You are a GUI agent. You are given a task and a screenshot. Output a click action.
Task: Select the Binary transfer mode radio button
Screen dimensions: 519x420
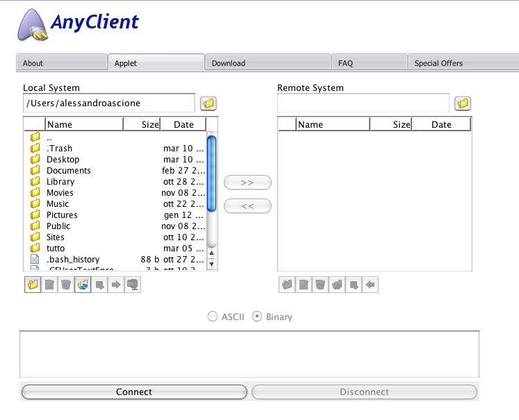click(x=257, y=317)
